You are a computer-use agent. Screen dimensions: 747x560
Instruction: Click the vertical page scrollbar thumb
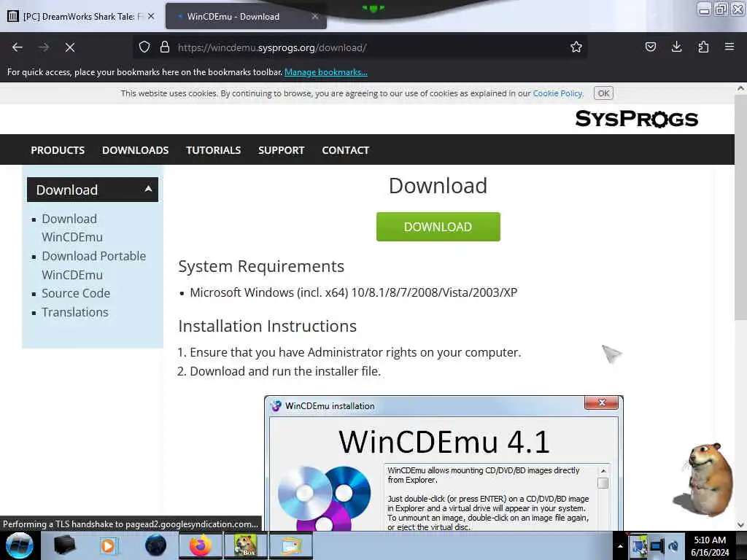[x=740, y=207]
